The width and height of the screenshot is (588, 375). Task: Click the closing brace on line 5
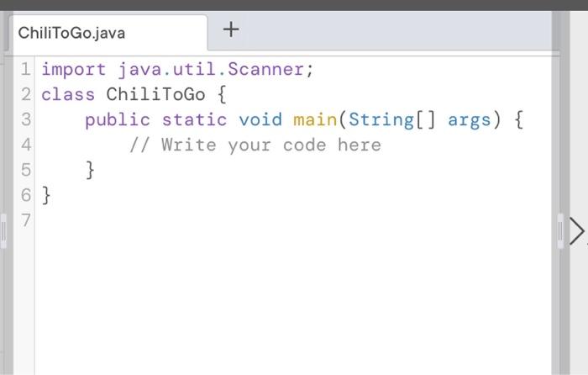pos(90,171)
